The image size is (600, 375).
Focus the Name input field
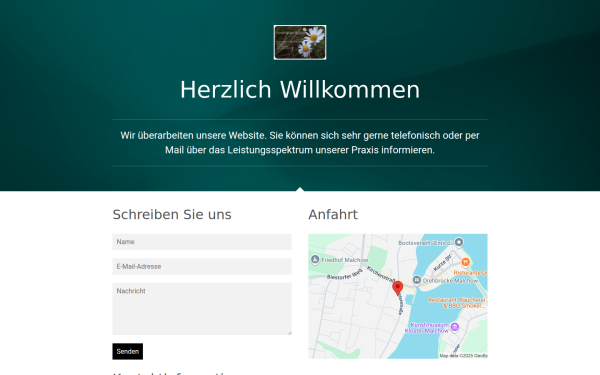[x=202, y=242]
